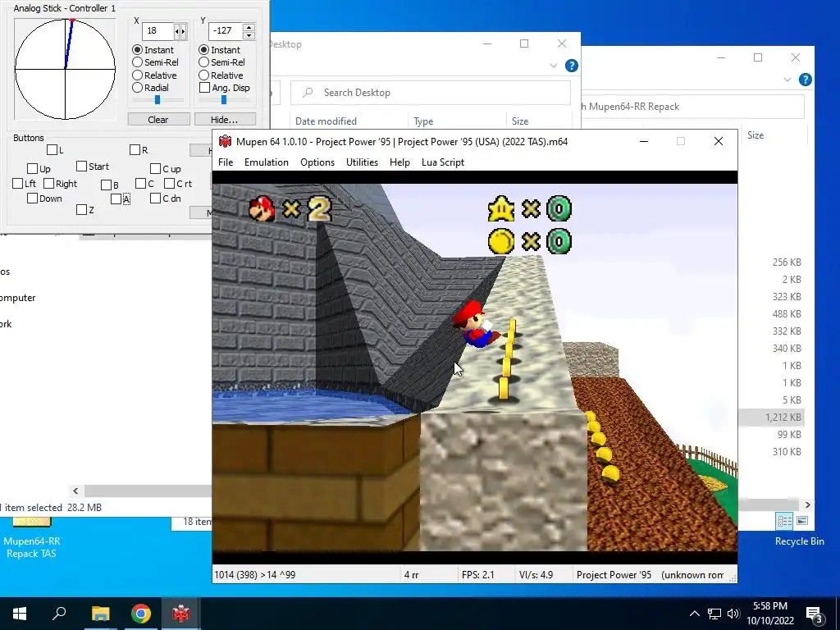
Task: Click the Search Desktop field
Action: 431,93
